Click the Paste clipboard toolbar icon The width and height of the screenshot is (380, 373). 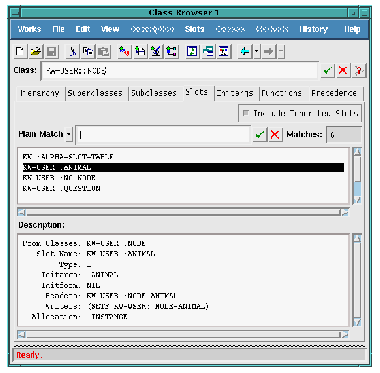[x=104, y=51]
